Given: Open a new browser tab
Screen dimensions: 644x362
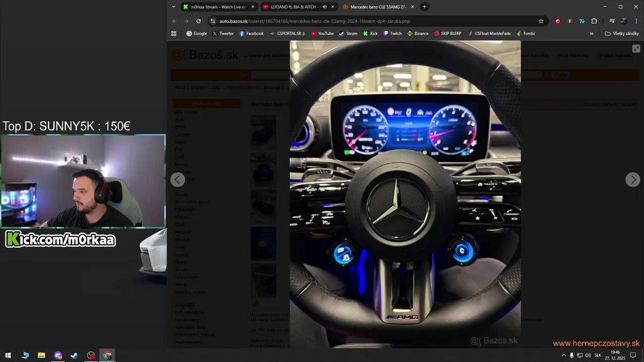Looking at the screenshot, I should tap(425, 7).
